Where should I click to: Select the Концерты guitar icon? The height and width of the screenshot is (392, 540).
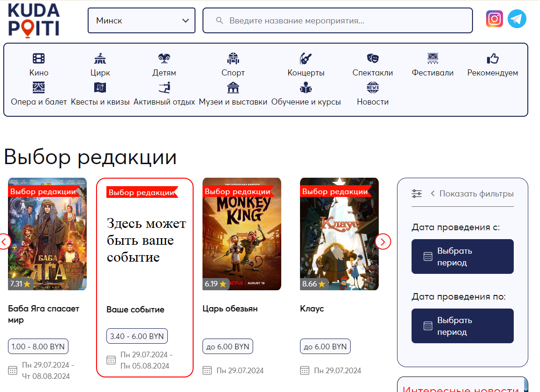pos(306,58)
